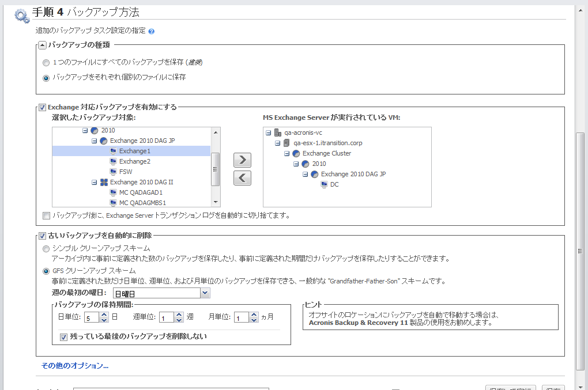Click the backup targets list scrollbar
The height and width of the screenshot is (390, 588).
[x=216, y=169]
